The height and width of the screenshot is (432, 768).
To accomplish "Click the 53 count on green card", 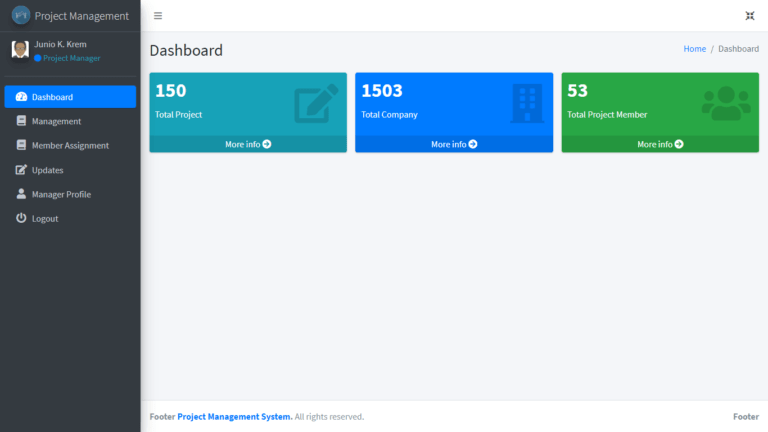I will coord(577,91).
